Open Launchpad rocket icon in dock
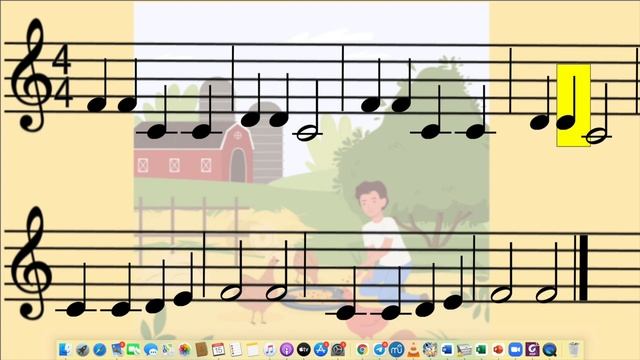 point(82,350)
